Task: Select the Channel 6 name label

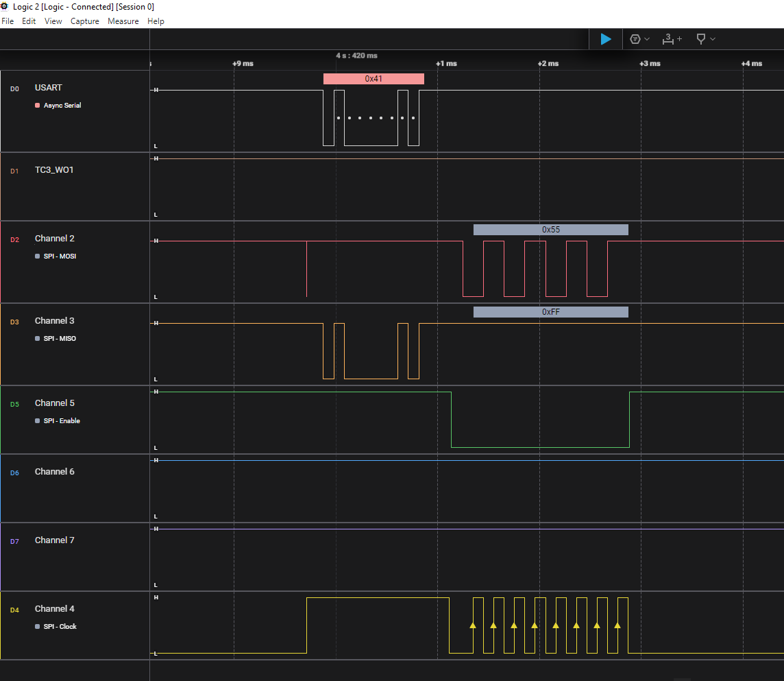Action: tap(55, 471)
